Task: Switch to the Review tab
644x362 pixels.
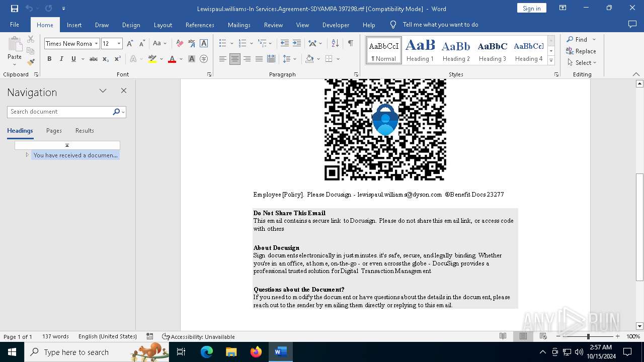Action: [273, 25]
